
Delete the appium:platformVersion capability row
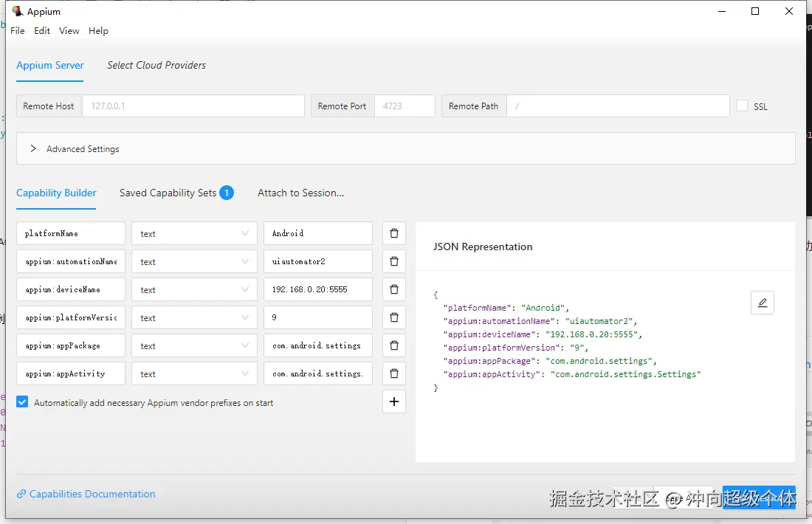click(394, 317)
